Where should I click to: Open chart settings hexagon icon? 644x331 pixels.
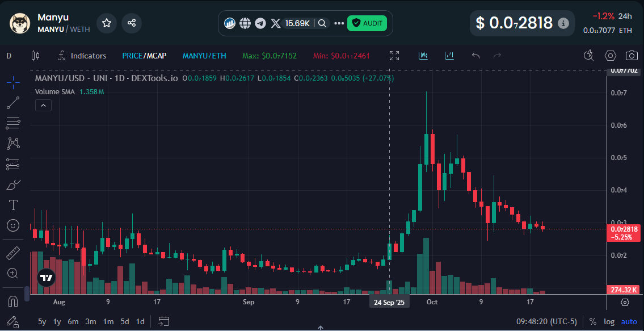[x=611, y=56]
